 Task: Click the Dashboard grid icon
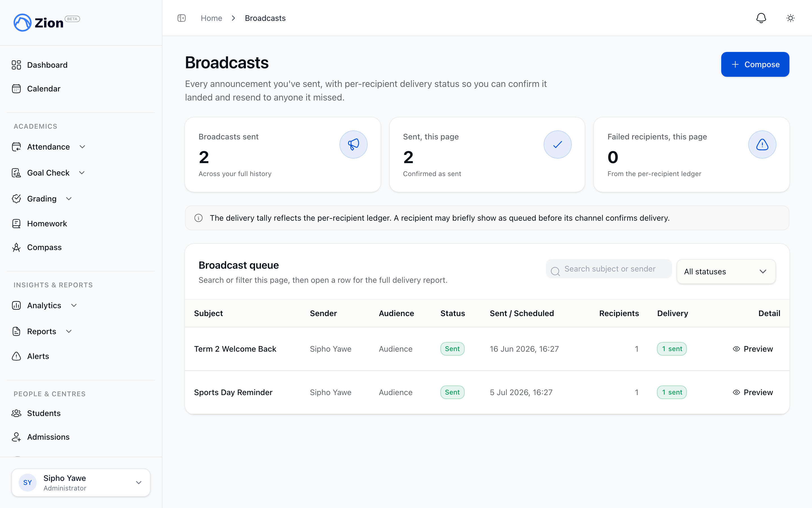pos(16,65)
